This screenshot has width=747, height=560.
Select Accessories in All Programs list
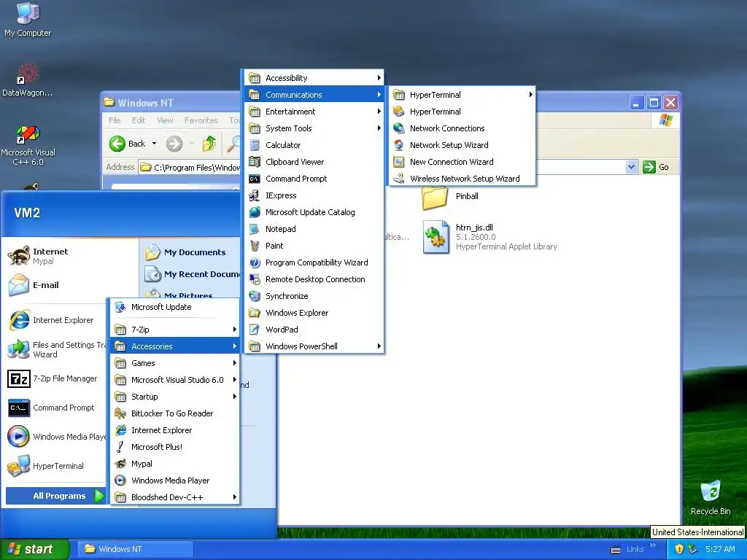174,346
